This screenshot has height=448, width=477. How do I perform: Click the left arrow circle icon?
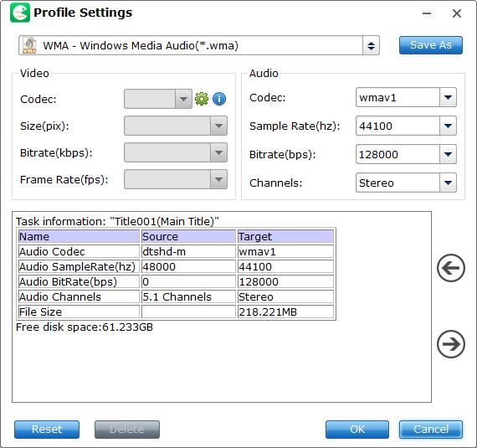tap(451, 268)
